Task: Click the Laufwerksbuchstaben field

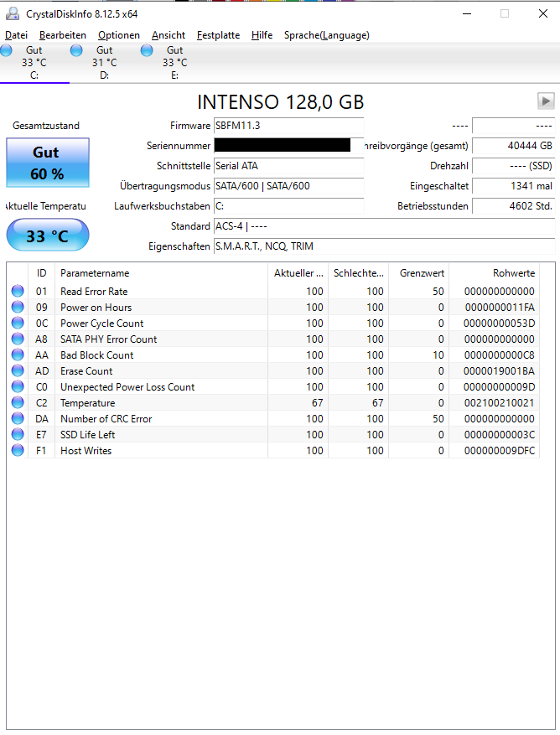Action: coord(289,206)
